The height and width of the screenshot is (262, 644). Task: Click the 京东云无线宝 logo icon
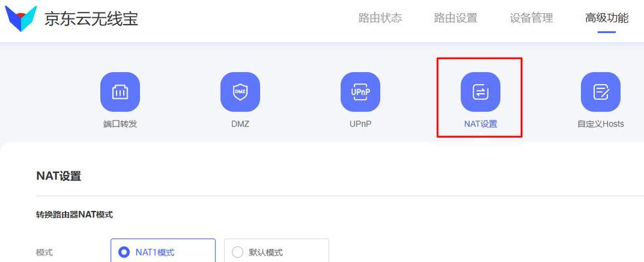(21, 18)
